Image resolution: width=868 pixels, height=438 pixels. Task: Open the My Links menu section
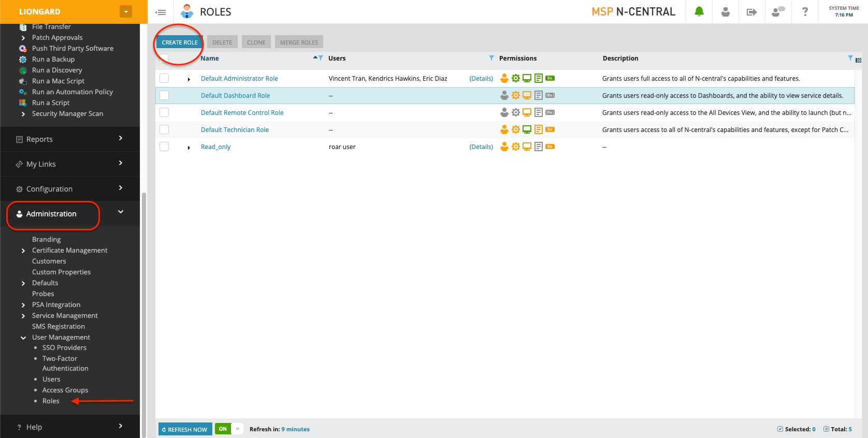70,164
